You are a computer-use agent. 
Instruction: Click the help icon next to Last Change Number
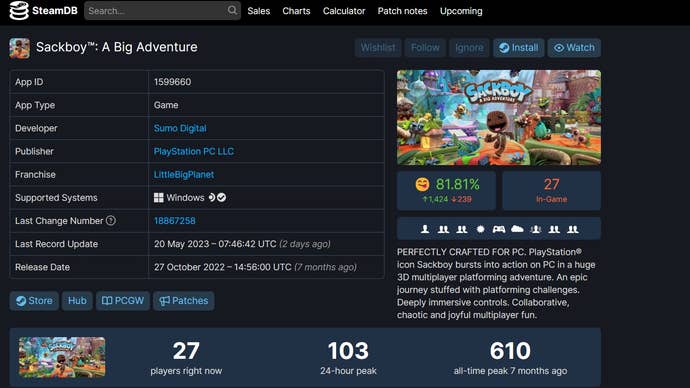point(111,220)
